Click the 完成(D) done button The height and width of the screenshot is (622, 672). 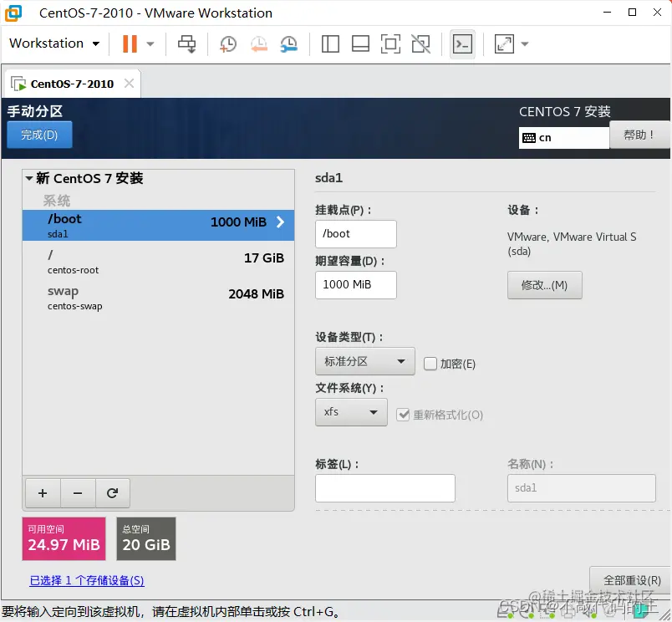pyautogui.click(x=39, y=135)
